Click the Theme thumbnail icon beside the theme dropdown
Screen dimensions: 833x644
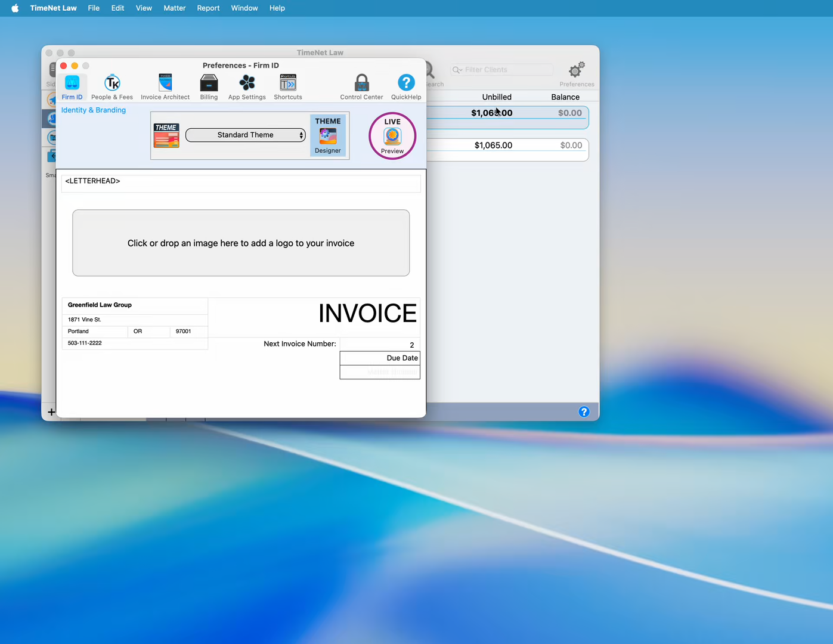coord(166,135)
